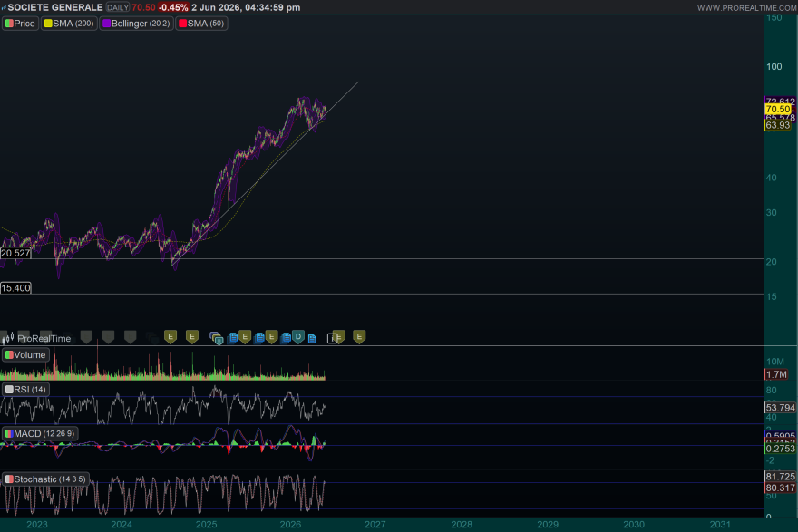Screen dimensions: 798x532
Task: Click the yellow SMA (200) color swatch
Action: [48, 24]
